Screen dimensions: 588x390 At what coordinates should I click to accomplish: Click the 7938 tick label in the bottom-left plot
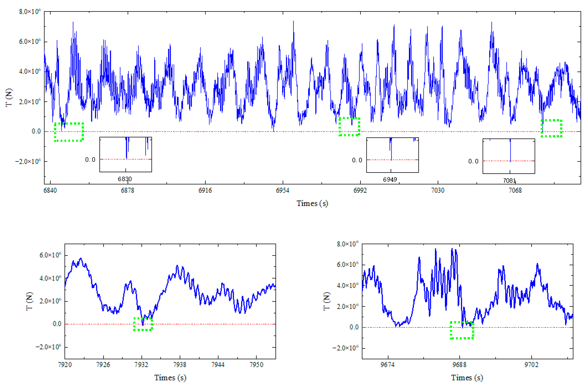(180, 365)
